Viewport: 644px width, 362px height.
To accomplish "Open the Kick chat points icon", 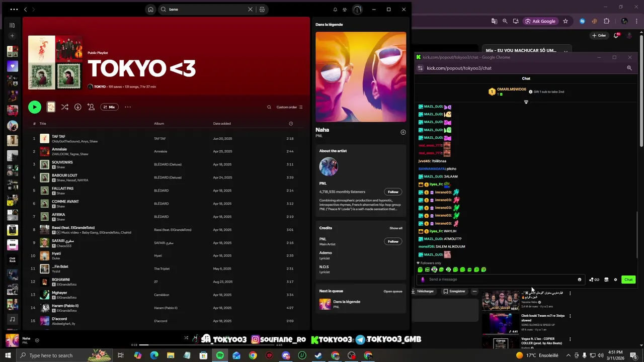I will (x=594, y=280).
